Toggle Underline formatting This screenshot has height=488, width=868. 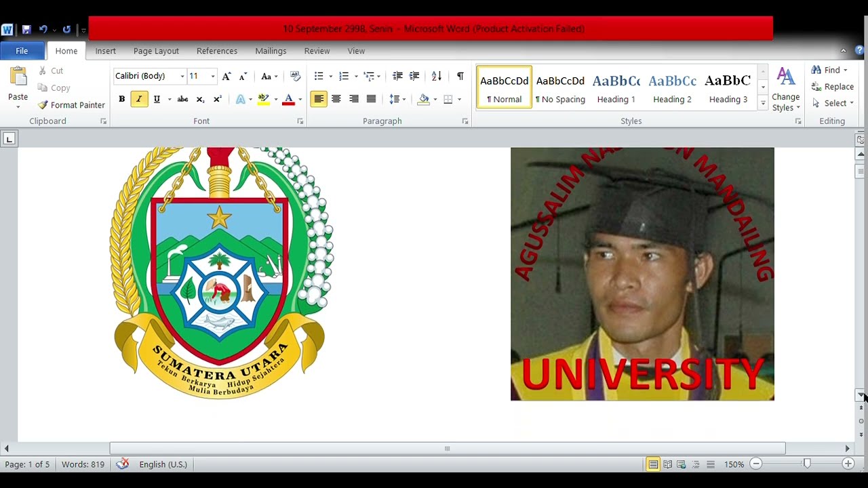(157, 99)
